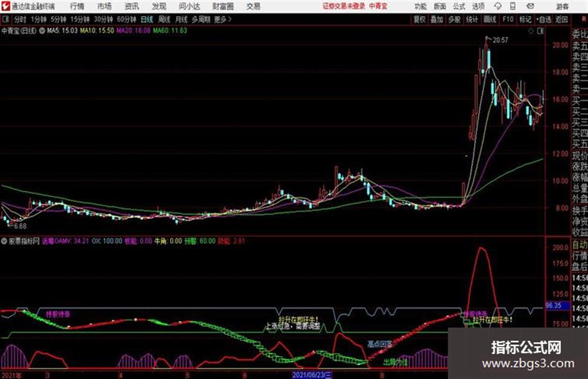The width and height of the screenshot is (588, 379).
Task: Open the 发现 menu
Action: [159, 6]
